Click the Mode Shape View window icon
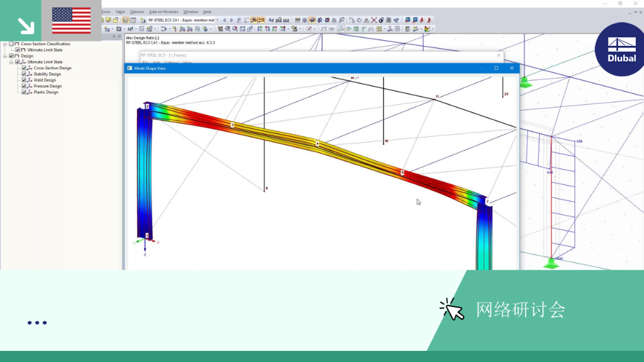 click(x=130, y=68)
